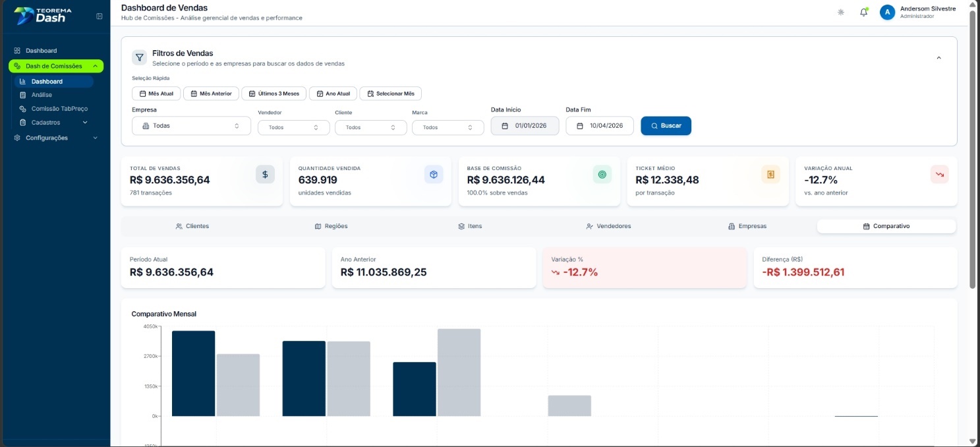
Task: Select the Mês Anterior quick filter
Action: pos(211,94)
